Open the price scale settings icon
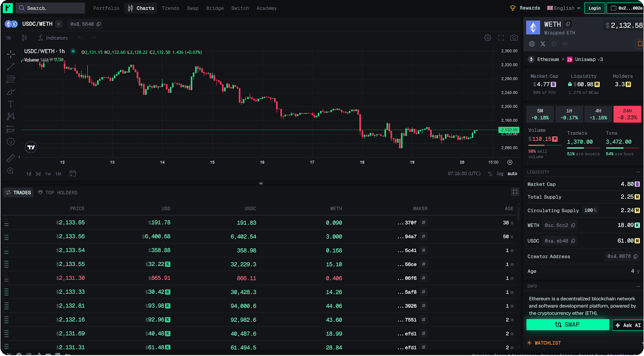 (510, 162)
